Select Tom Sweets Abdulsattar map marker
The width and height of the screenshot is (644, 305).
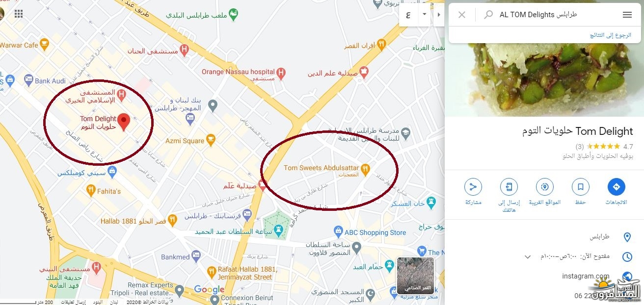pyautogui.click(x=365, y=170)
